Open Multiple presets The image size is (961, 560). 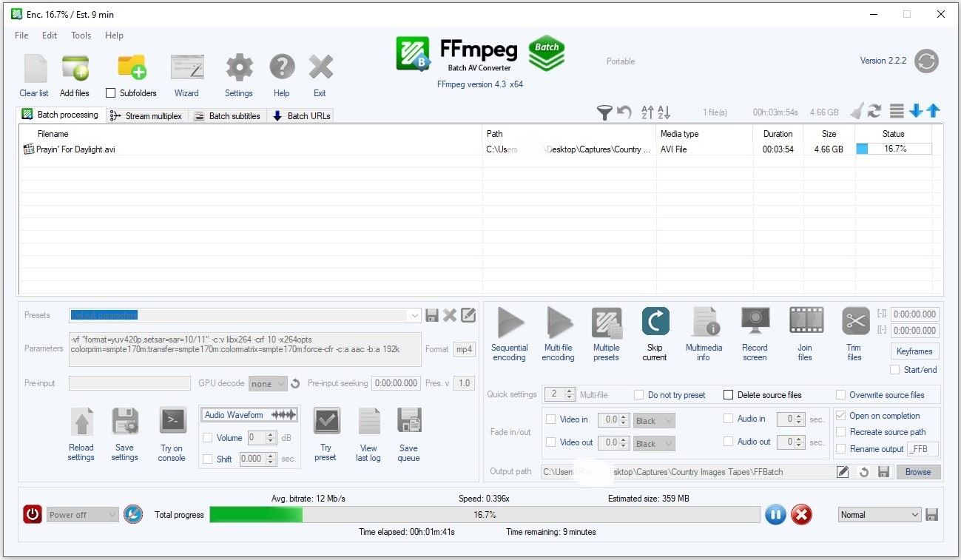pyautogui.click(x=607, y=323)
